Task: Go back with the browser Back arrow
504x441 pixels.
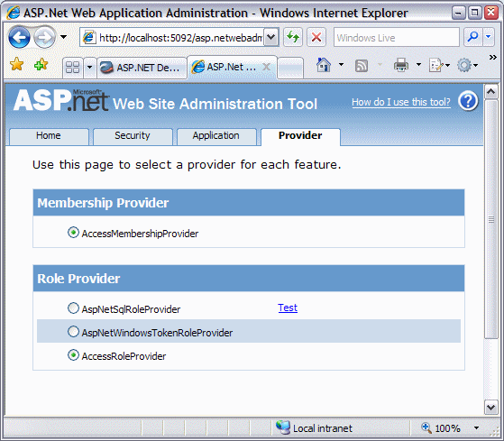Action: coord(19,37)
